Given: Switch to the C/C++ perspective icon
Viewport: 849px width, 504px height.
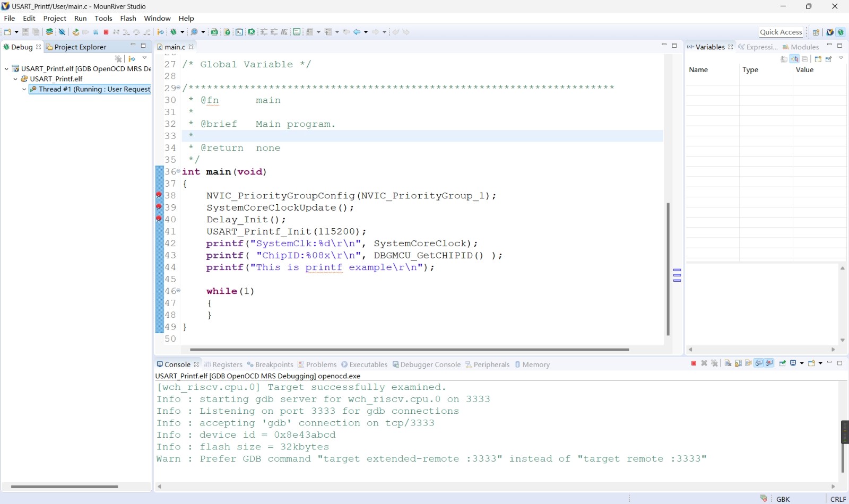Looking at the screenshot, I should tap(830, 32).
